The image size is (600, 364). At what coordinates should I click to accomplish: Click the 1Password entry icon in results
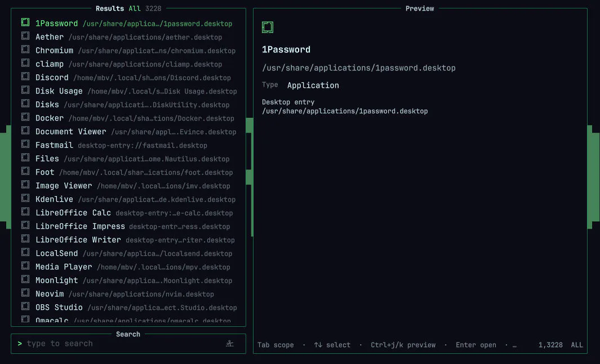[25, 22]
